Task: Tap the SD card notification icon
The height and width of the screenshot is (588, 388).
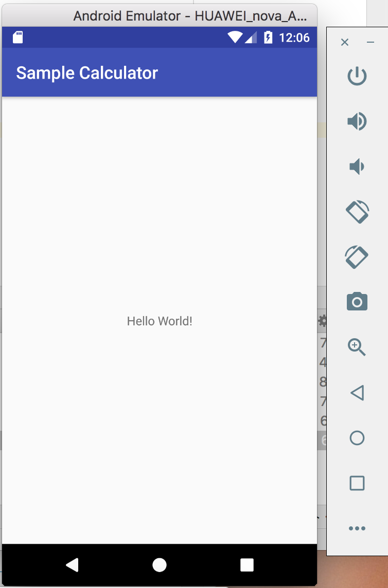Action: coord(17,38)
